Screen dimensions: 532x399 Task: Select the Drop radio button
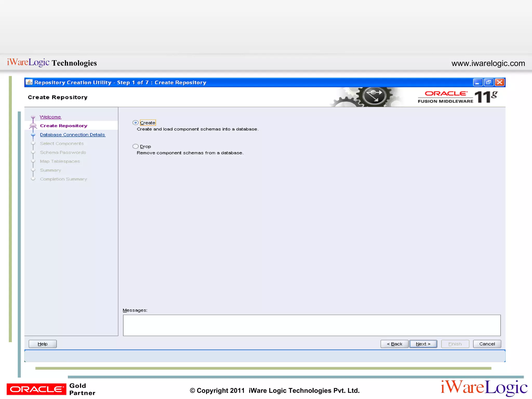[135, 146]
